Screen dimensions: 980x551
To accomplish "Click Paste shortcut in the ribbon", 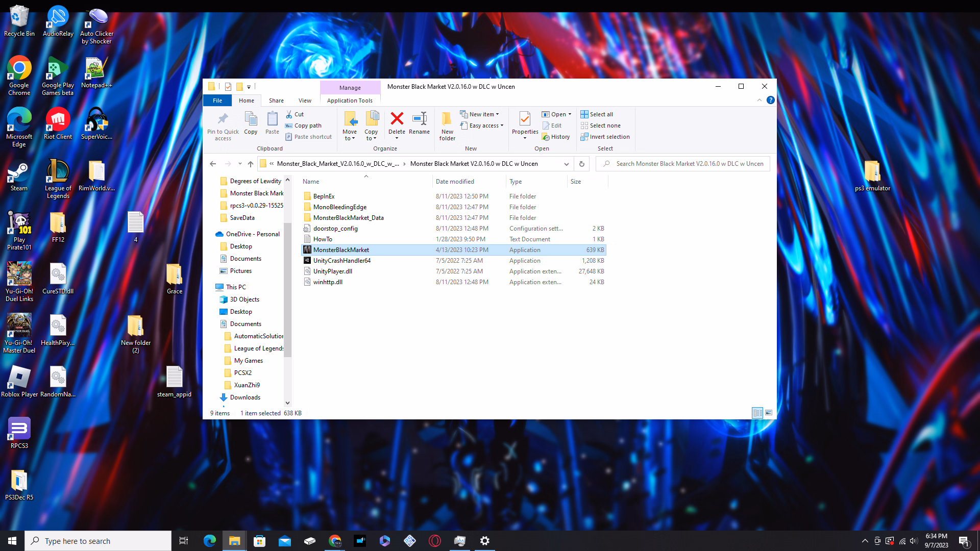I will click(x=309, y=137).
